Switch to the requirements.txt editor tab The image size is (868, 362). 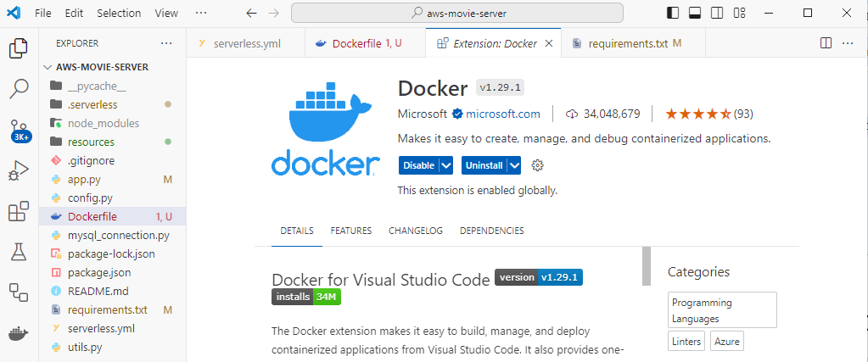pos(633,43)
